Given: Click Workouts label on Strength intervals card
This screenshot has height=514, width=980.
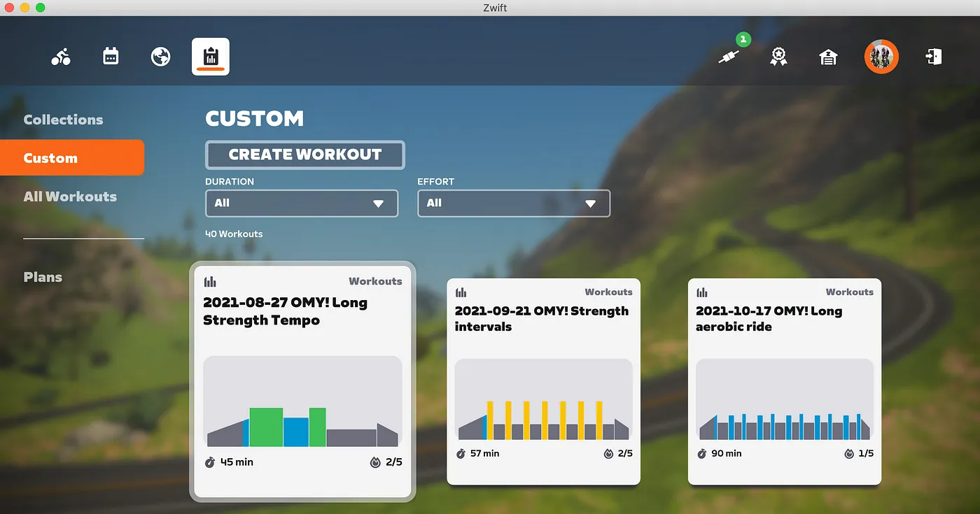Looking at the screenshot, I should [608, 292].
